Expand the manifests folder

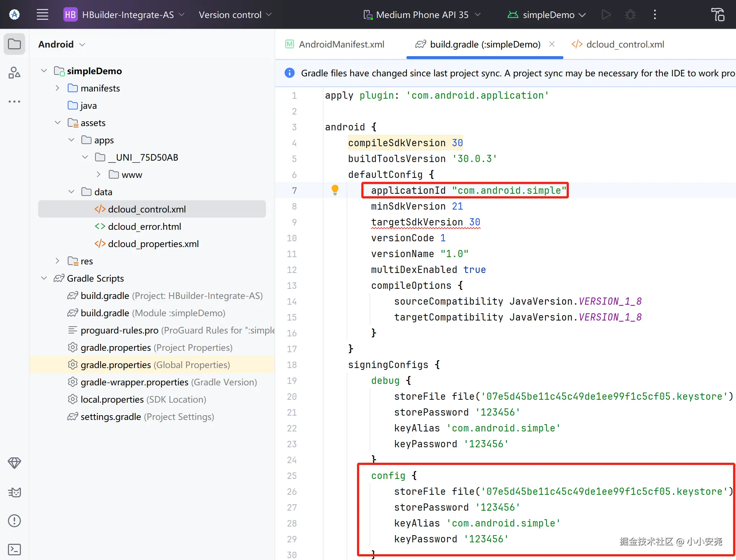pyautogui.click(x=58, y=88)
